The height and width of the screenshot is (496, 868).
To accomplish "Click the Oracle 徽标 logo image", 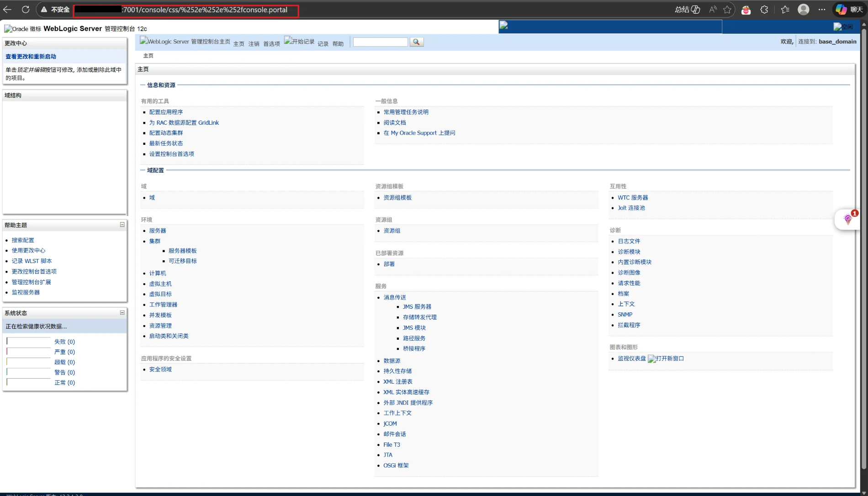I will 22,29.
